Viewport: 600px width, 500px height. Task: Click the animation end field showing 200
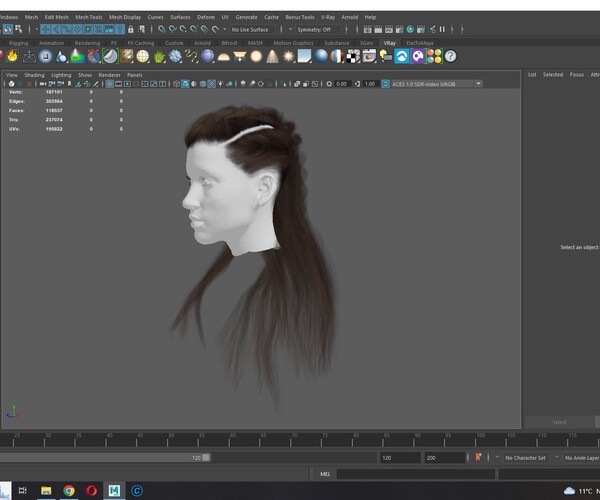point(444,458)
